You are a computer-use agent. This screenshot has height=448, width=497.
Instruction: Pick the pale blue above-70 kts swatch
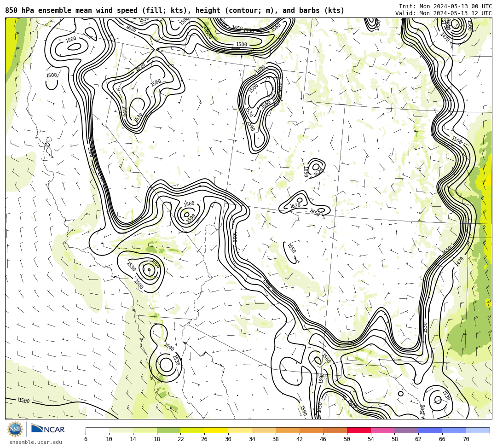[x=478, y=430]
